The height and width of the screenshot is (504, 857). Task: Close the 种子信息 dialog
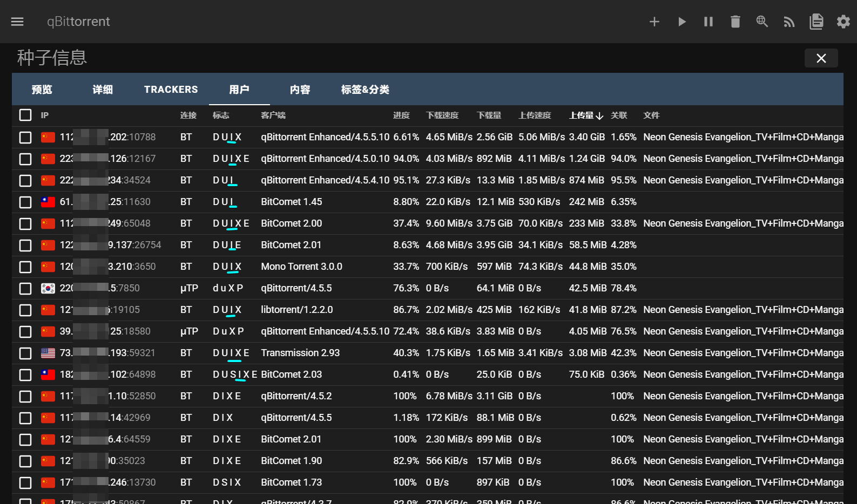[821, 58]
